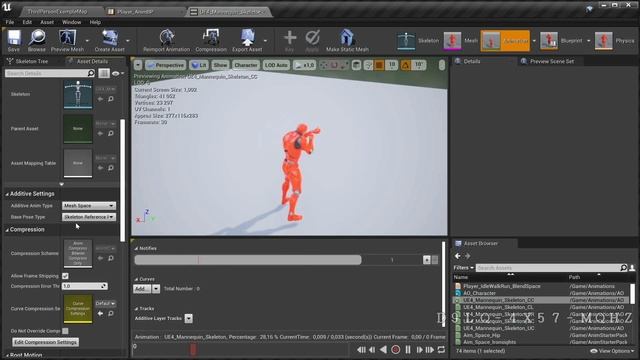Toggle Lit view mode button
The height and width of the screenshot is (360, 640).
pyautogui.click(x=199, y=65)
